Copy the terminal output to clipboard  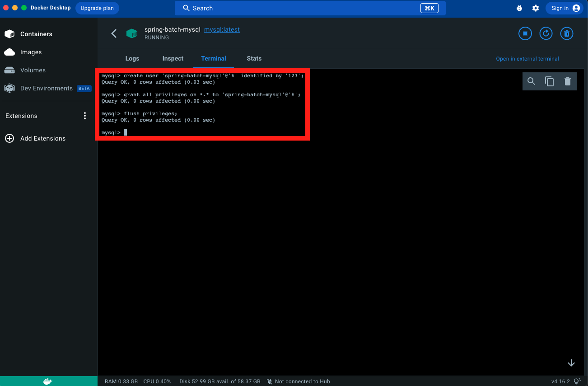[x=550, y=81]
